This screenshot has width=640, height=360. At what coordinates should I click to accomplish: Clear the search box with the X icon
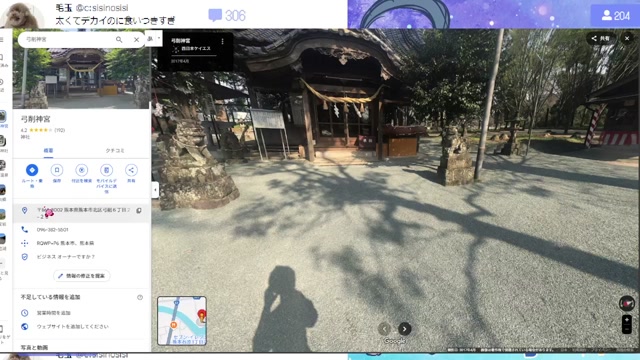click(x=136, y=40)
